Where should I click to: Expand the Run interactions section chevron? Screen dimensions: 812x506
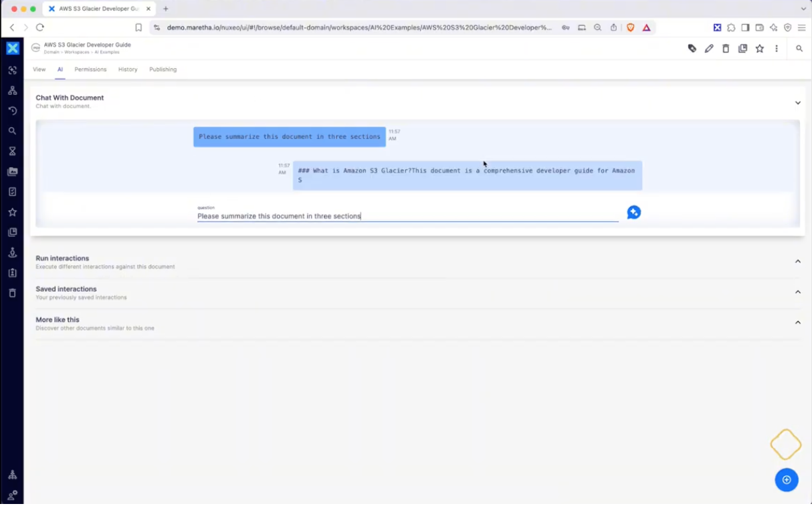point(798,261)
